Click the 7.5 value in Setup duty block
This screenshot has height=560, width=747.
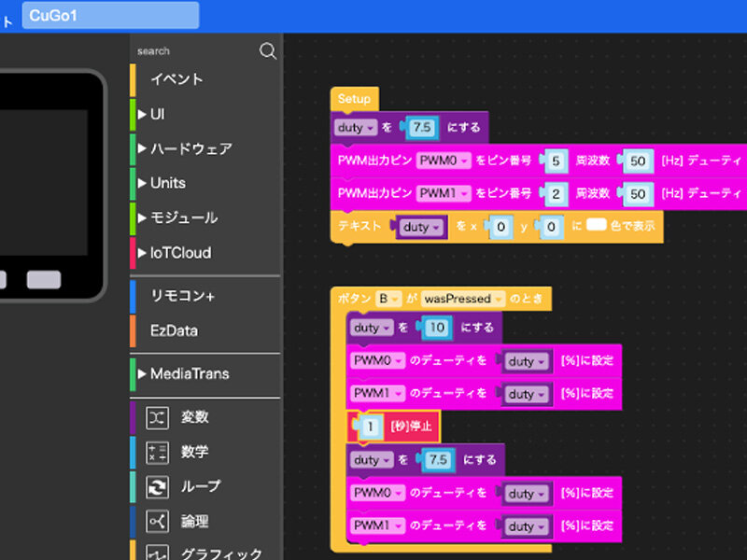tap(425, 127)
